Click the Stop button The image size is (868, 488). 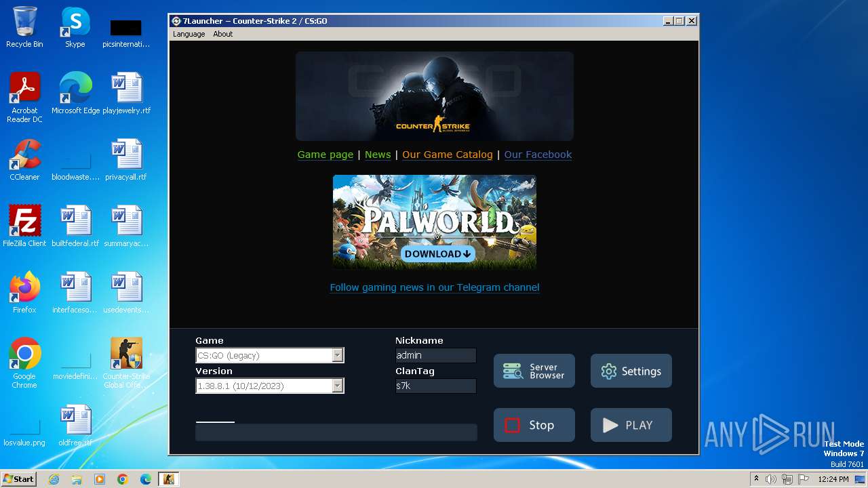pyautogui.click(x=534, y=425)
